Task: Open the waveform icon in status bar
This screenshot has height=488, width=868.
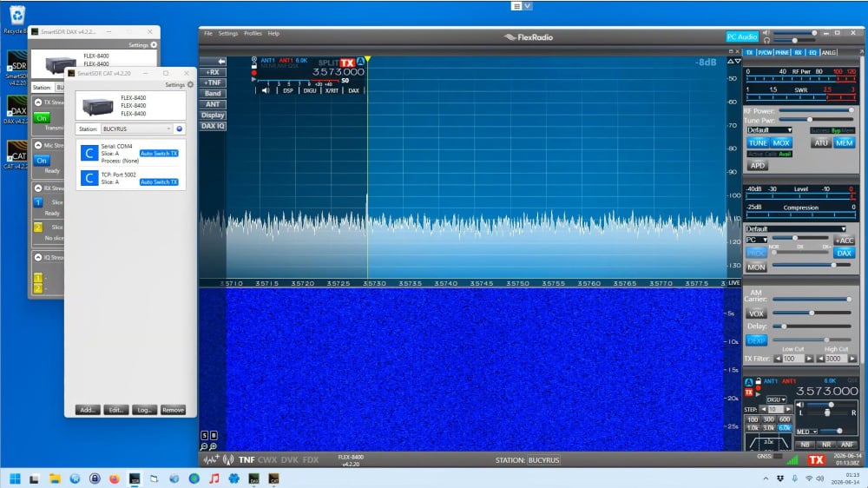Action: pyautogui.click(x=211, y=459)
